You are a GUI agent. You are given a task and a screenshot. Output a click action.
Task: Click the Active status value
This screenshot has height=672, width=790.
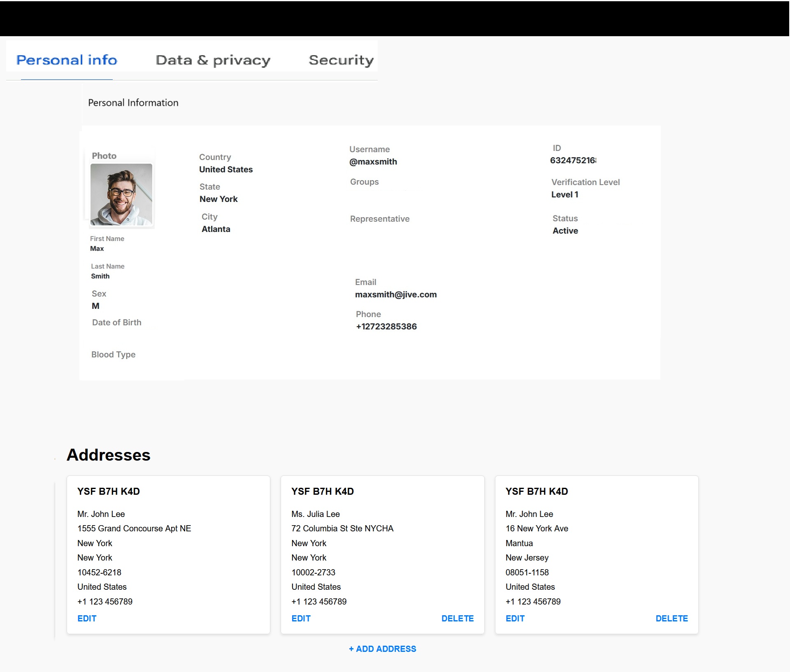(565, 231)
